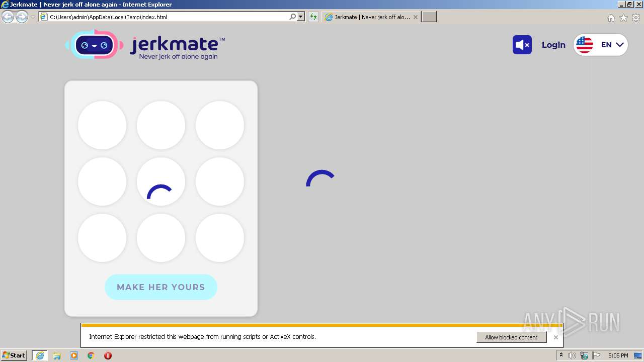The width and height of the screenshot is (644, 362).
Task: Click Show Desktop button on taskbar
Action: coord(638,355)
